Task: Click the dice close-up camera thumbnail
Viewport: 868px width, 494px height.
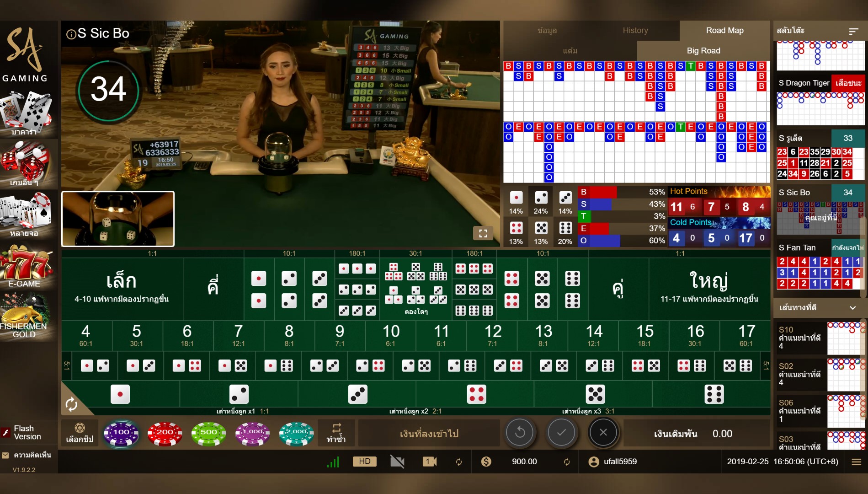Action: [118, 219]
